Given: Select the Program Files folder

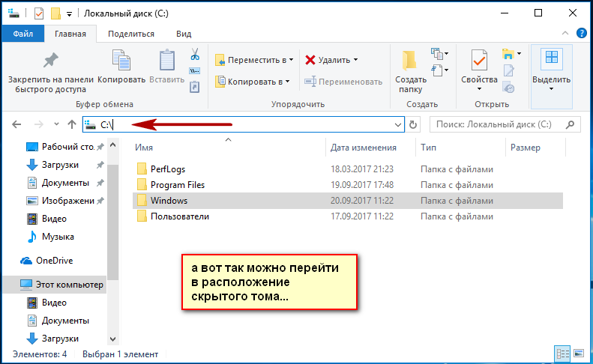Looking at the screenshot, I should click(178, 185).
